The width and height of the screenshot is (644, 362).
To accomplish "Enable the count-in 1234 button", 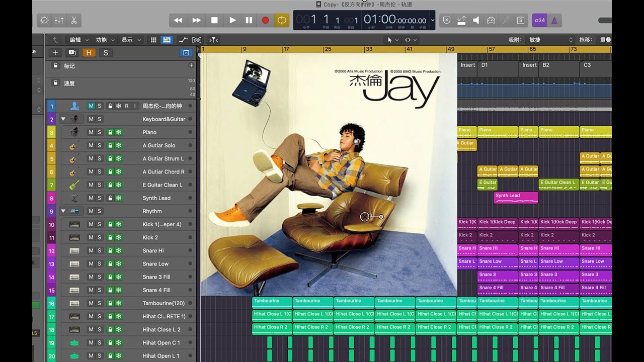I will click(x=539, y=20).
